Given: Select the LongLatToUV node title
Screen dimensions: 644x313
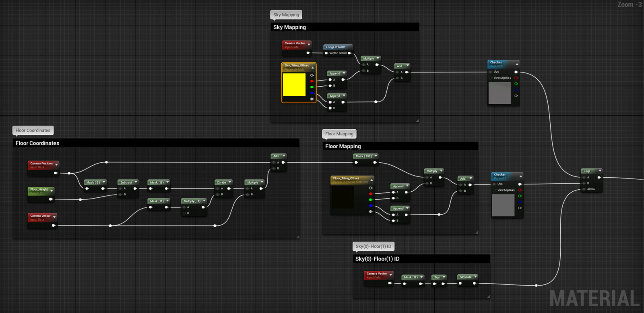Looking at the screenshot, I should [336, 47].
